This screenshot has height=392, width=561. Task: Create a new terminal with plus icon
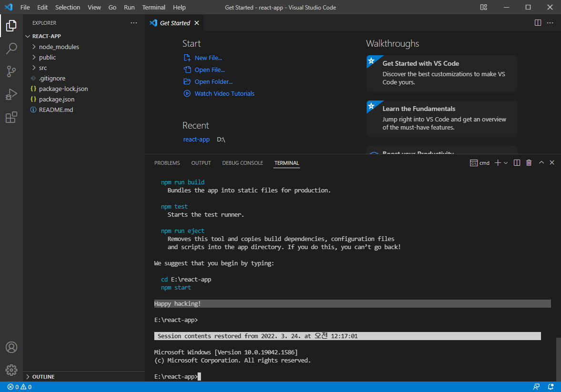(x=497, y=163)
